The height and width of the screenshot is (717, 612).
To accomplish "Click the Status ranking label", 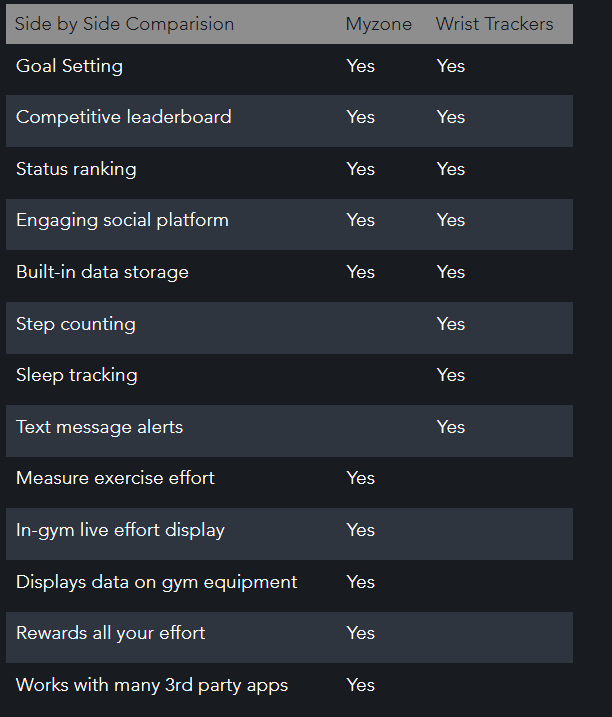I will pyautogui.click(x=76, y=169).
